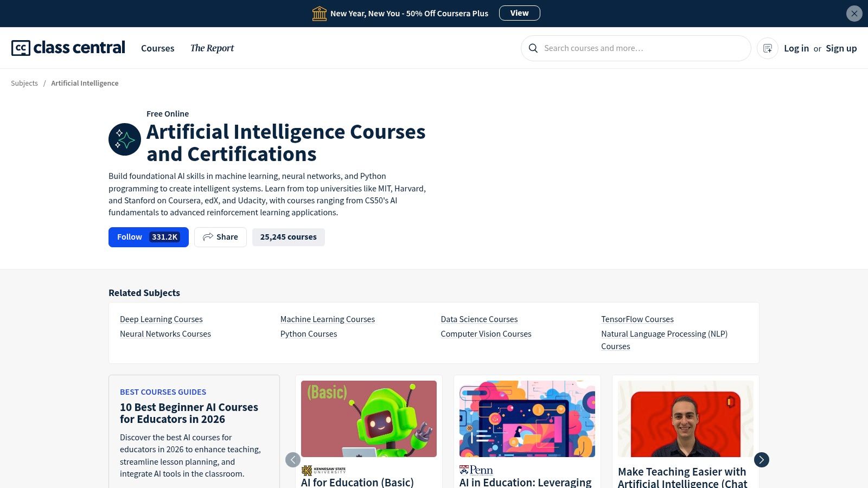
Task: Switch to The Report section
Action: coord(212,48)
